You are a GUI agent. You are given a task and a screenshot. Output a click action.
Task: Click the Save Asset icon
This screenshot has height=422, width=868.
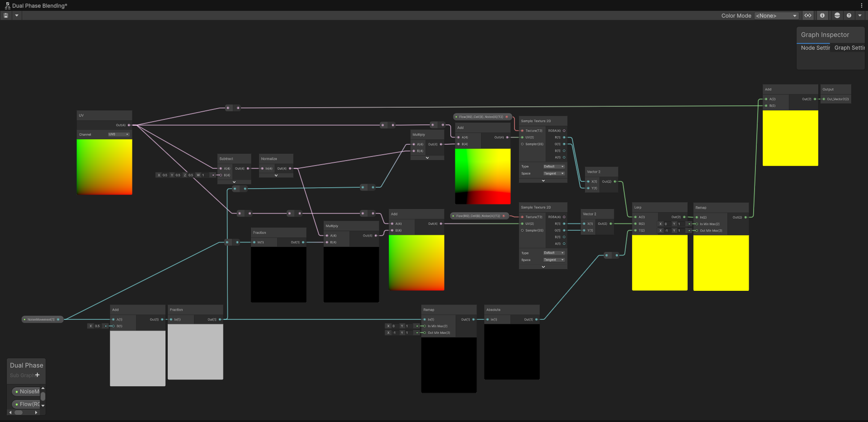[5, 15]
